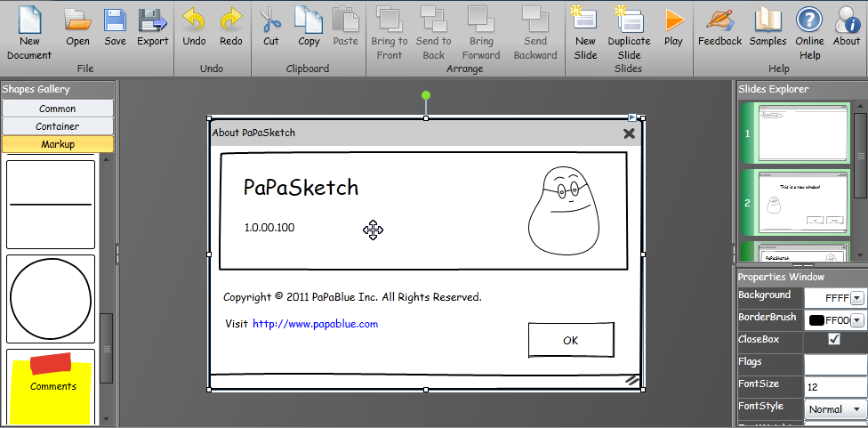Open the FontStyle Normal dropdown

[834, 408]
